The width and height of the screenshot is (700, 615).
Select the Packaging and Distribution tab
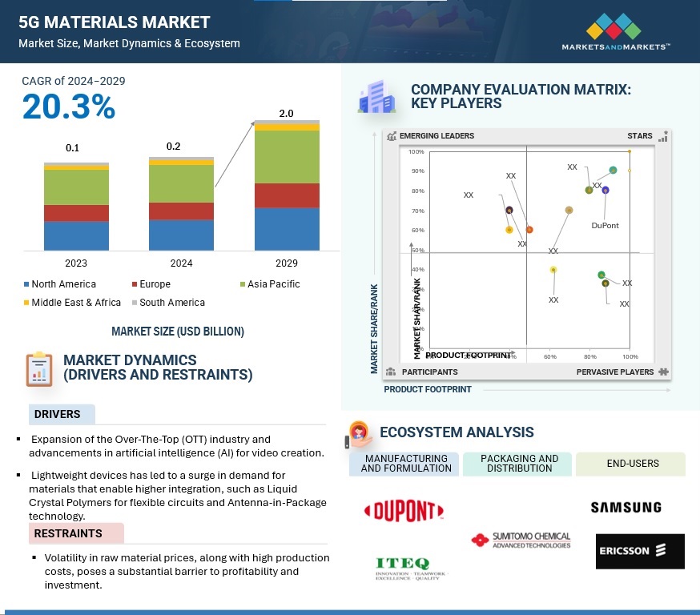pyautogui.click(x=519, y=464)
